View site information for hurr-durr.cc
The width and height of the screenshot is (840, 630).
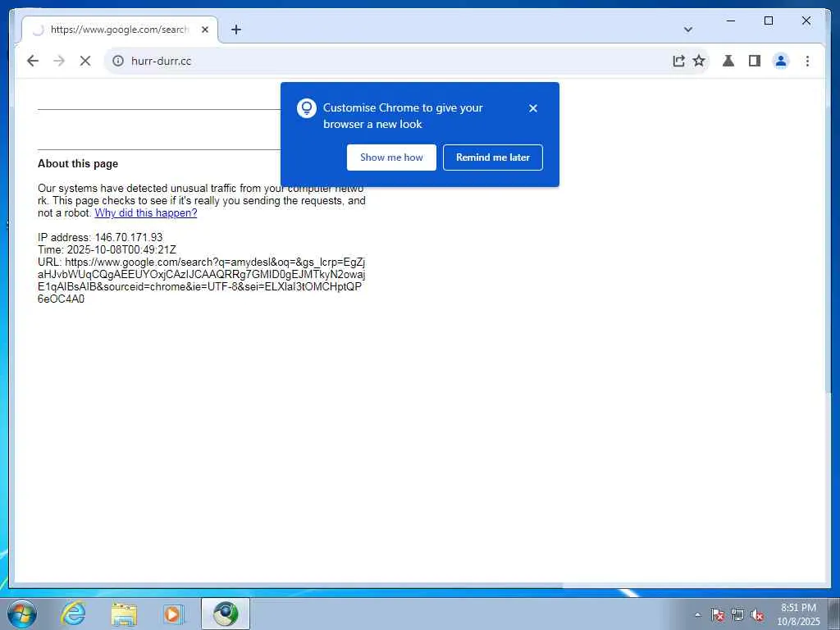pyautogui.click(x=118, y=61)
